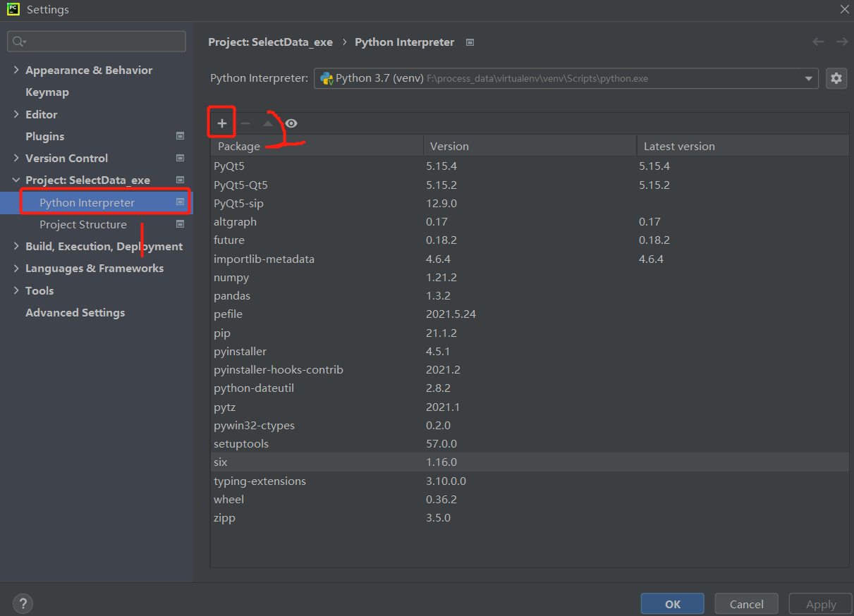Select the pip package row

[x=530, y=333]
